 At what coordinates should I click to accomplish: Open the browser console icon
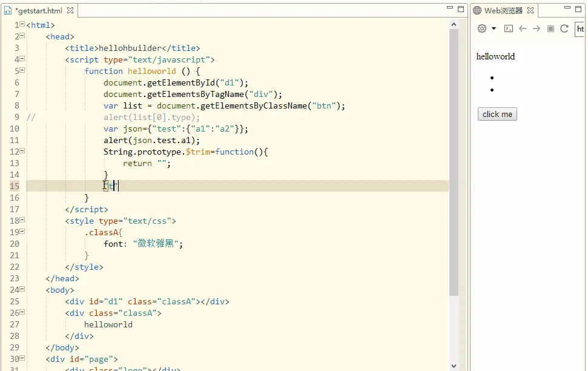point(509,28)
